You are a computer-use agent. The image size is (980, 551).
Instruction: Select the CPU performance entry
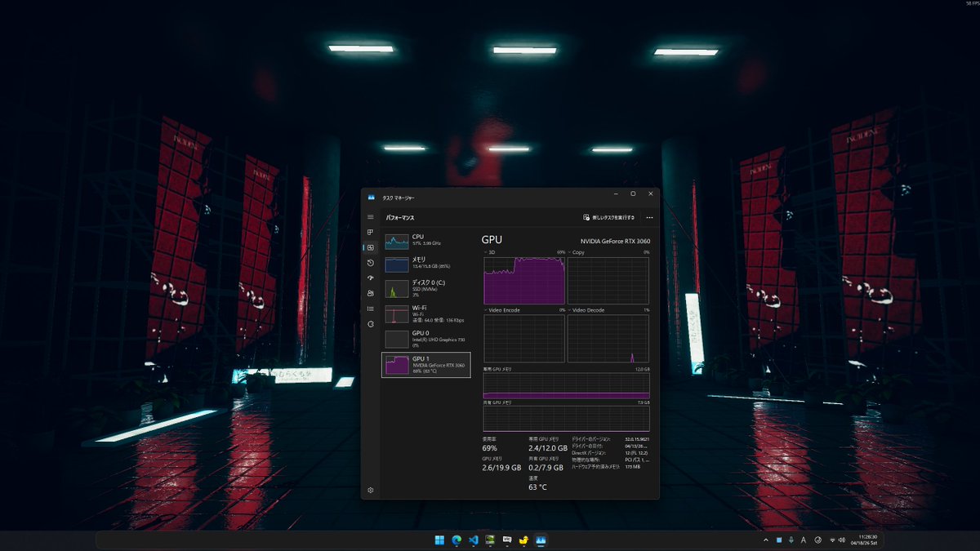tap(426, 241)
